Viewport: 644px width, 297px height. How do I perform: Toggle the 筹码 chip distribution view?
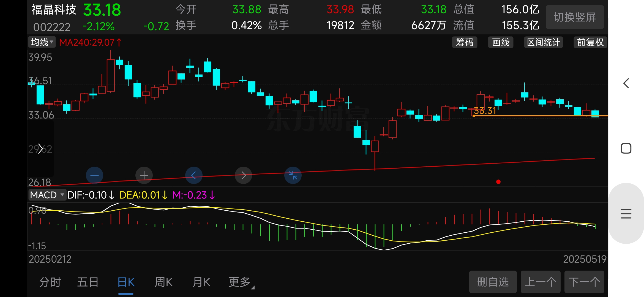(465, 42)
